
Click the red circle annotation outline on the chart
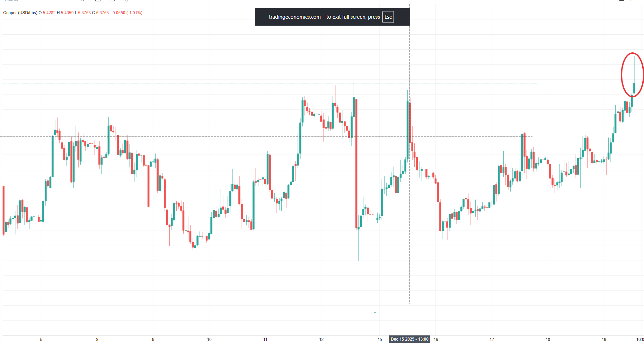click(x=622, y=74)
